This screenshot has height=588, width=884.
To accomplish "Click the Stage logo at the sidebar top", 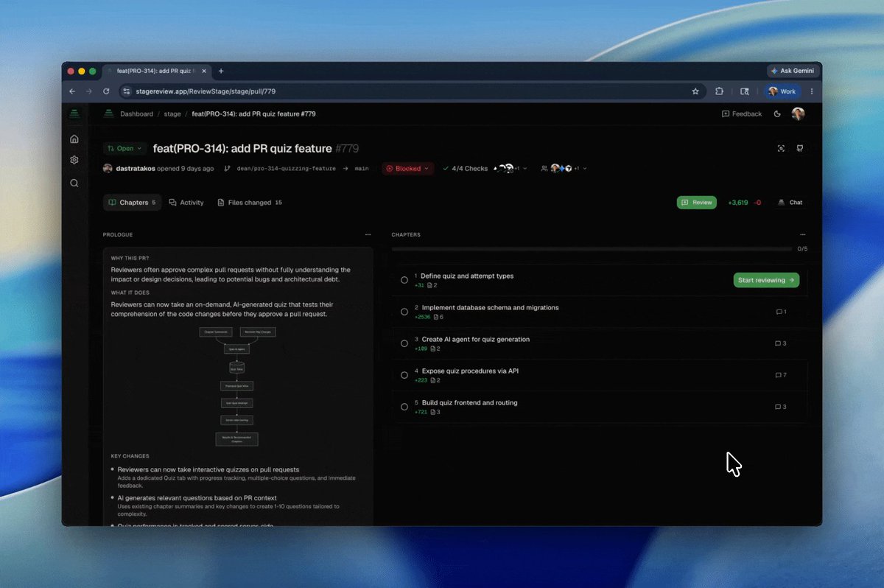I will [x=74, y=113].
